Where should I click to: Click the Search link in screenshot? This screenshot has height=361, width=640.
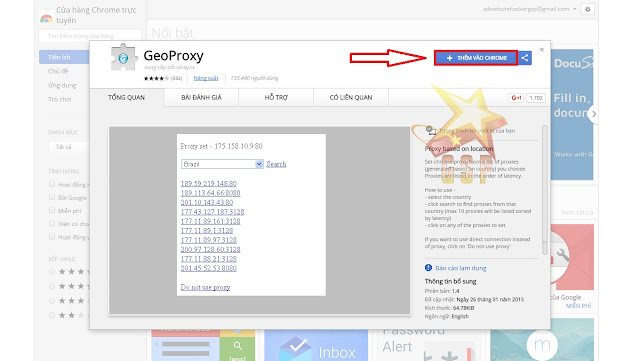click(276, 164)
